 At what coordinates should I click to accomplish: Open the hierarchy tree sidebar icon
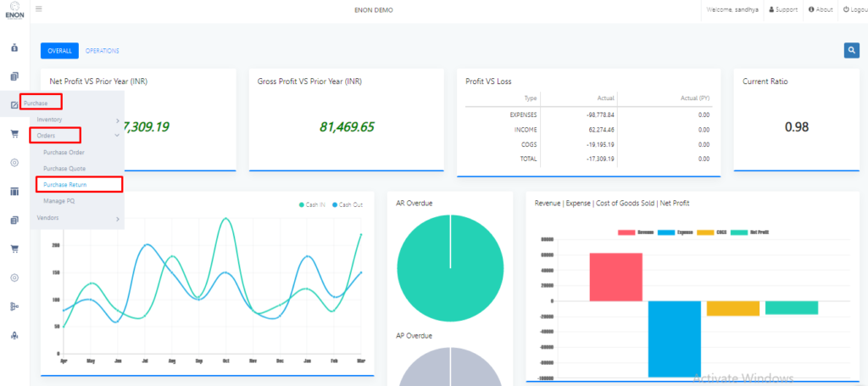[x=14, y=306]
